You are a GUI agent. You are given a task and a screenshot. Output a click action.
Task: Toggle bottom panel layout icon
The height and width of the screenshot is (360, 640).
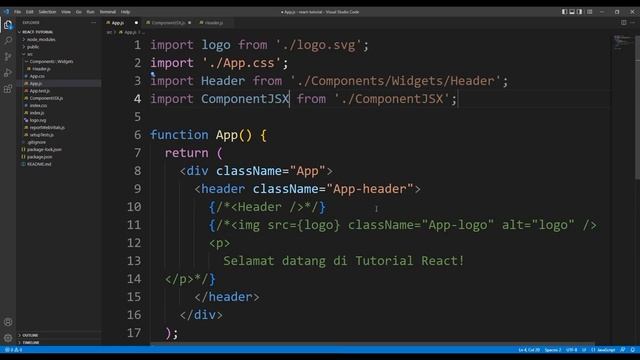coord(572,12)
